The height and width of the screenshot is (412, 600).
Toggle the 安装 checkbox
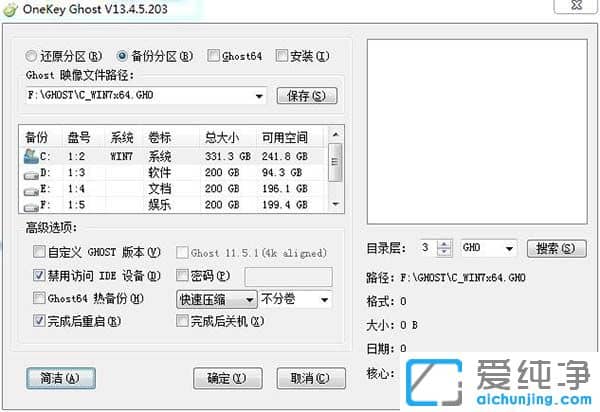click(x=282, y=56)
